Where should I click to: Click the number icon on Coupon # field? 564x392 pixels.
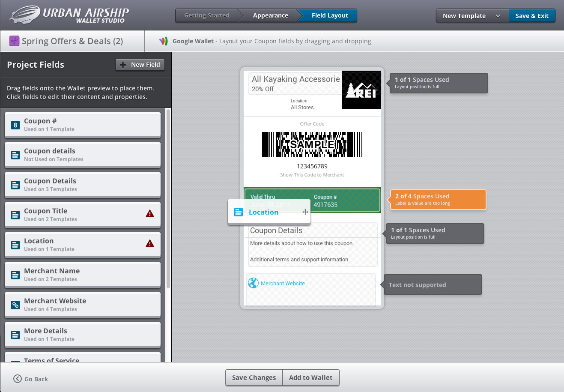tap(15, 125)
